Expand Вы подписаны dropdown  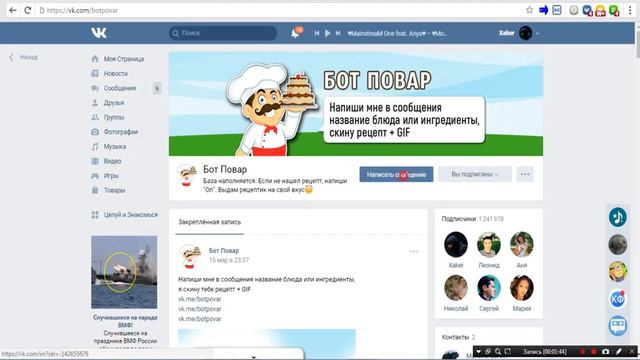[x=475, y=174]
